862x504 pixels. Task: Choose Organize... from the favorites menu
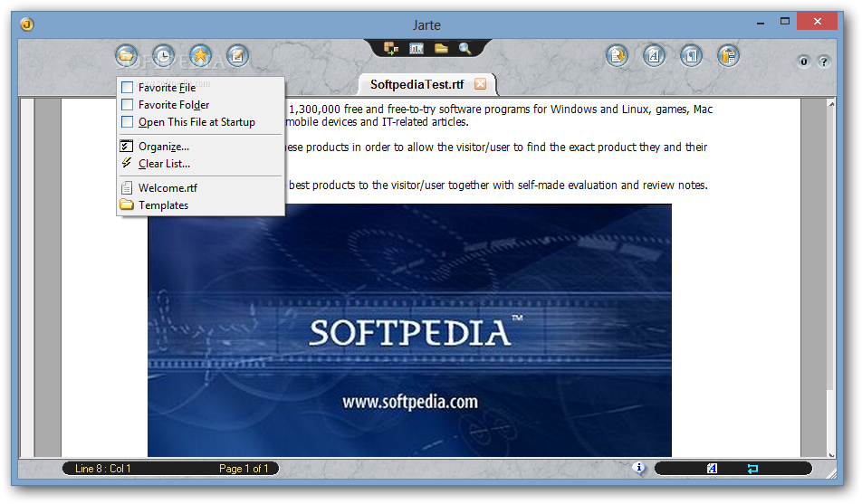pyautogui.click(x=201, y=147)
